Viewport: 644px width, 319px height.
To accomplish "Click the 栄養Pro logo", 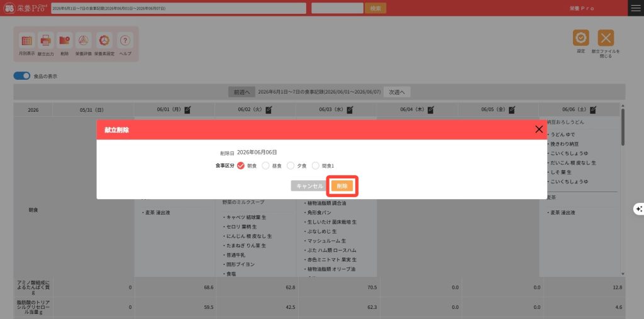I will coord(25,8).
